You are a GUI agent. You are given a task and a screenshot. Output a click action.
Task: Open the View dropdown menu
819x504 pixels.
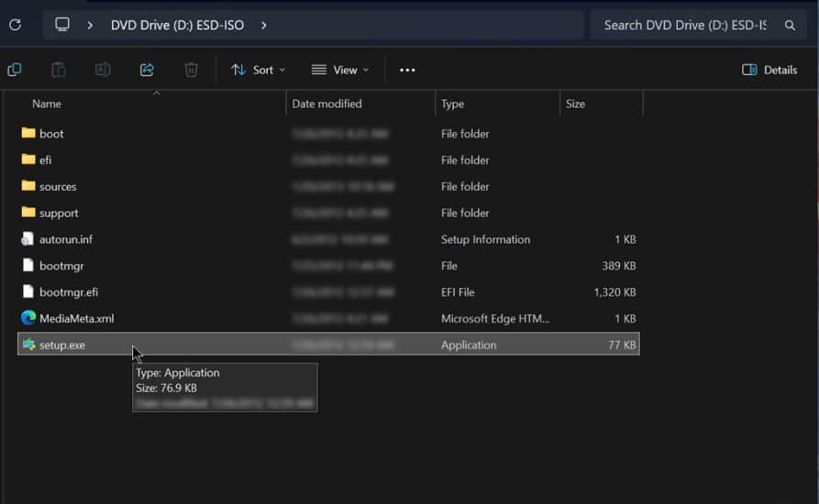click(x=340, y=70)
